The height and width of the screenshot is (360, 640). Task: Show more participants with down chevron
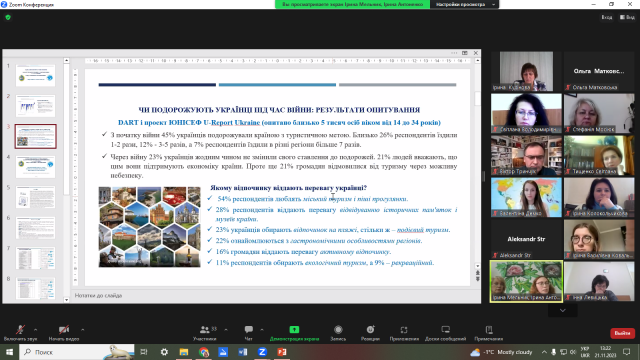562,311
